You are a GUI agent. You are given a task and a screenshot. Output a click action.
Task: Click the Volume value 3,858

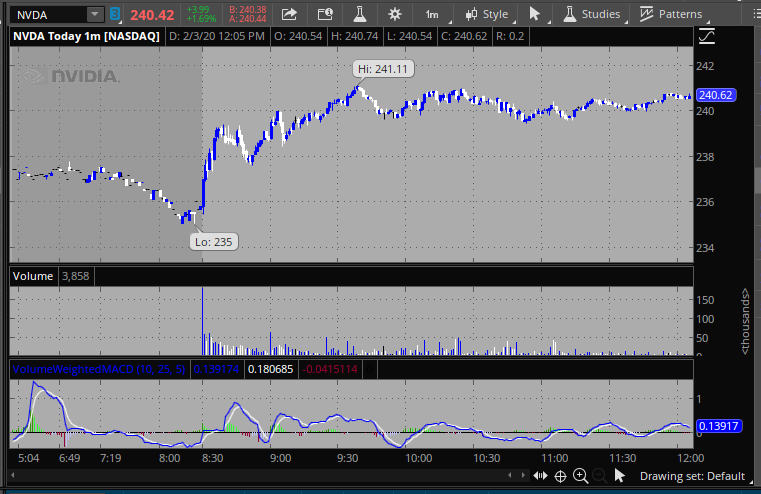click(76, 276)
